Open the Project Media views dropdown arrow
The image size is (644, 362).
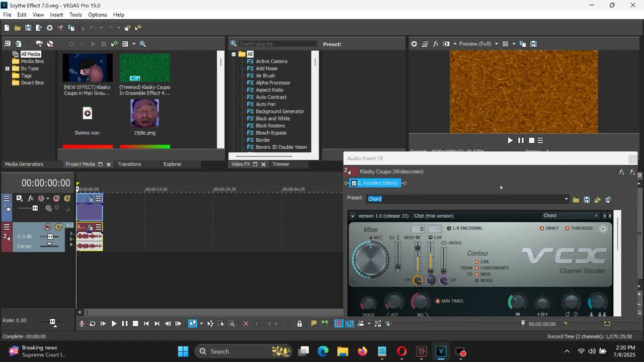point(133,44)
